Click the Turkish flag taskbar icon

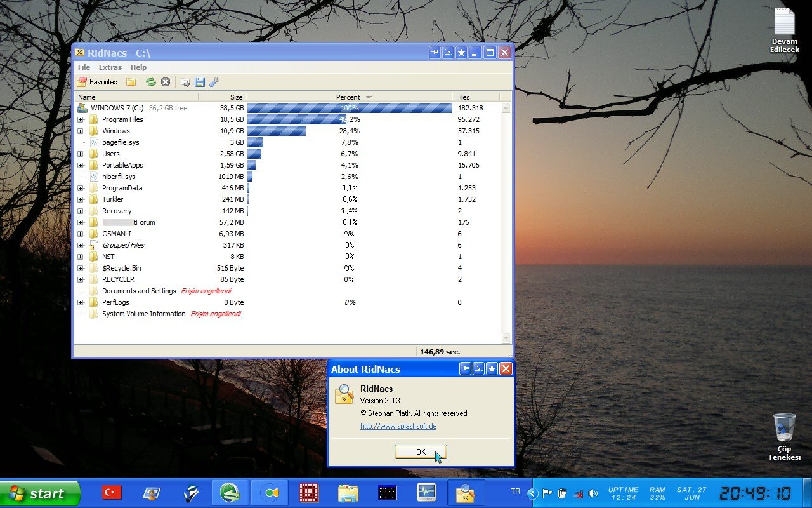point(112,493)
